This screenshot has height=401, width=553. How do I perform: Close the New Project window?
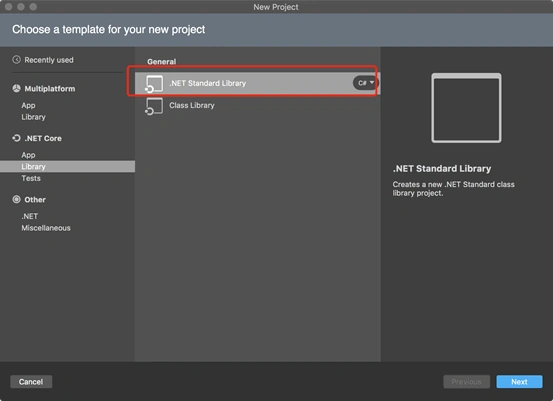pyautogui.click(x=9, y=7)
